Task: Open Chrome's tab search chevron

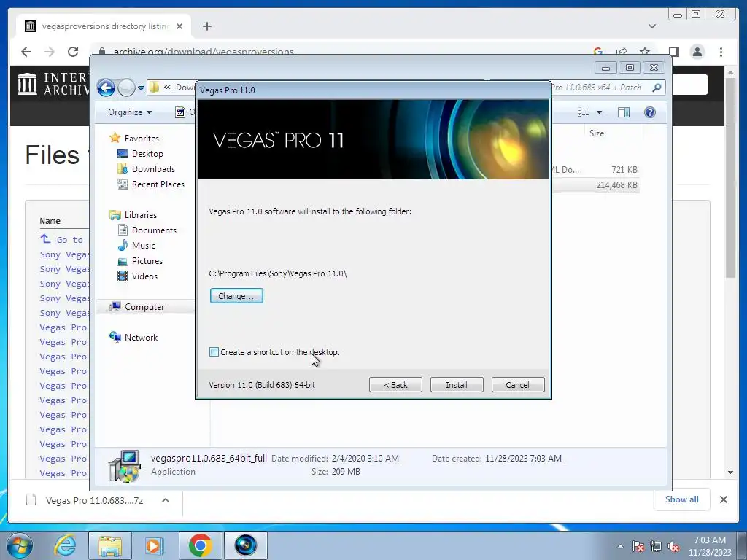Action: click(x=651, y=26)
